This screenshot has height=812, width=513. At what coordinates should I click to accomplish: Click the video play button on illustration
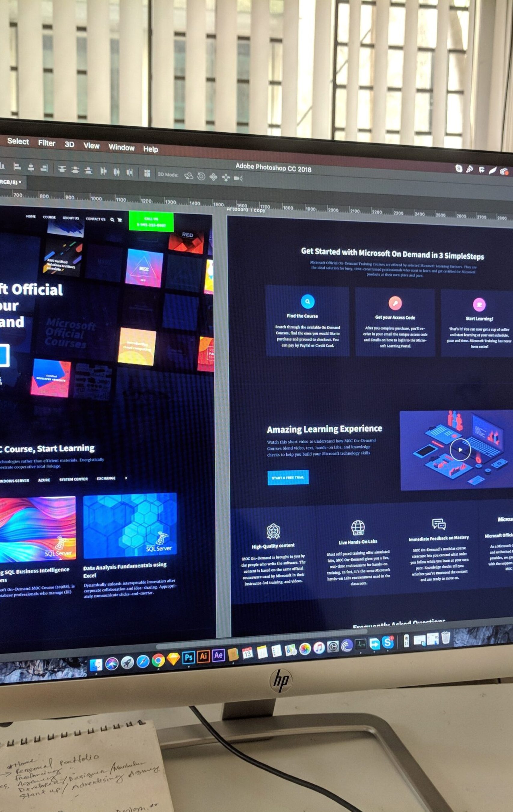[x=460, y=450]
